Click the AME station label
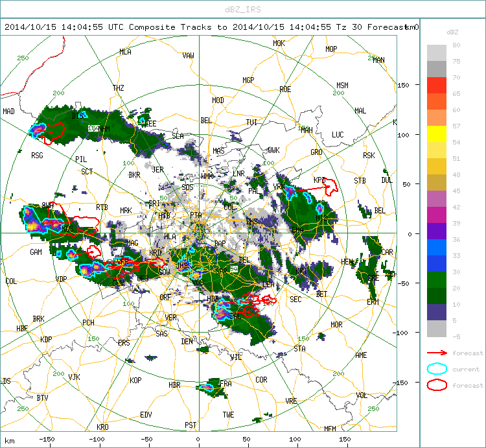This screenshot has width=486, height=448. coord(361,355)
